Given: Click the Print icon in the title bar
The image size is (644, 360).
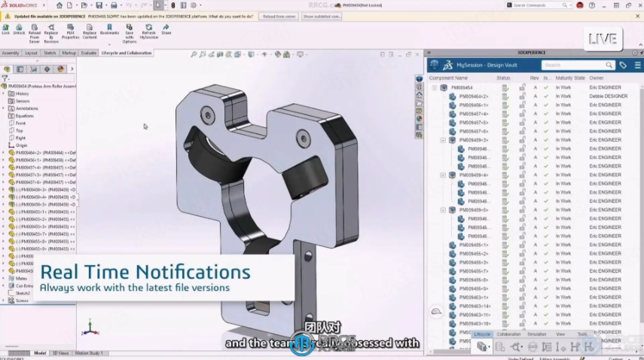Looking at the screenshot, I should [x=114, y=5].
